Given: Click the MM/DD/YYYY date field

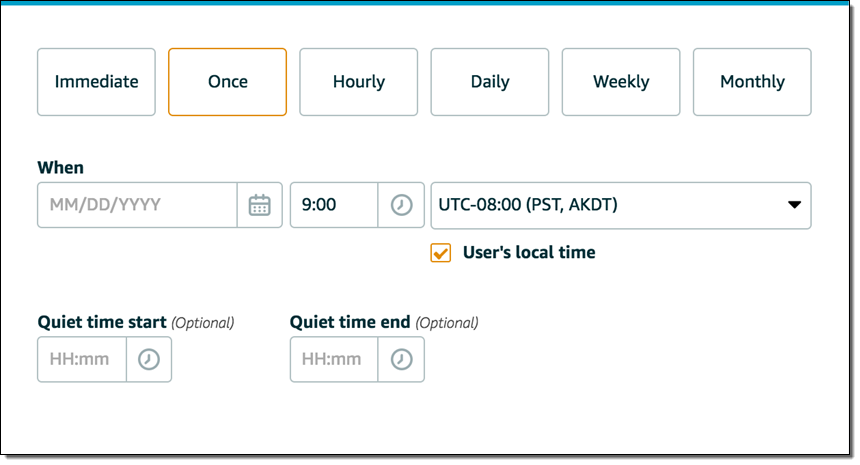Looking at the screenshot, I should pyautogui.click(x=138, y=205).
